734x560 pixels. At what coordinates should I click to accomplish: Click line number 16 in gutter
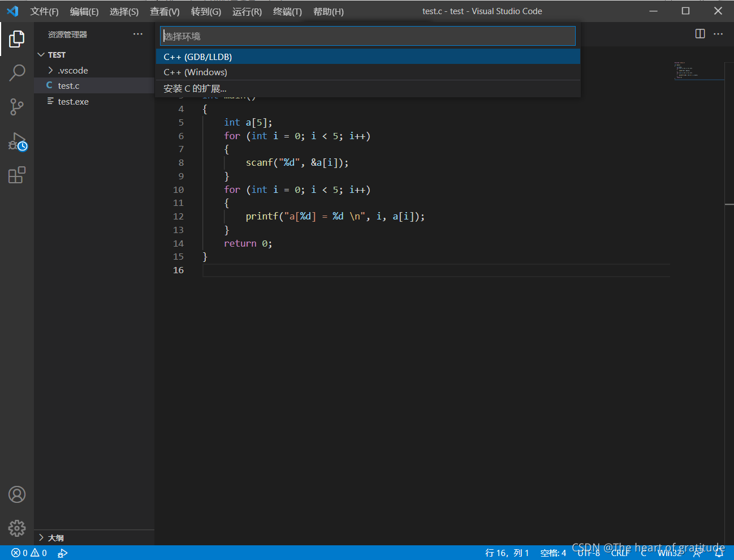pos(179,270)
